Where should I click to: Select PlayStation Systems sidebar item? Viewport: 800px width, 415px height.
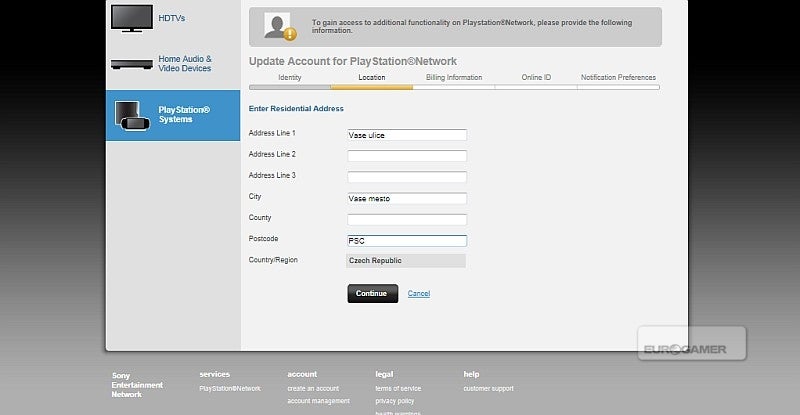pos(173,115)
